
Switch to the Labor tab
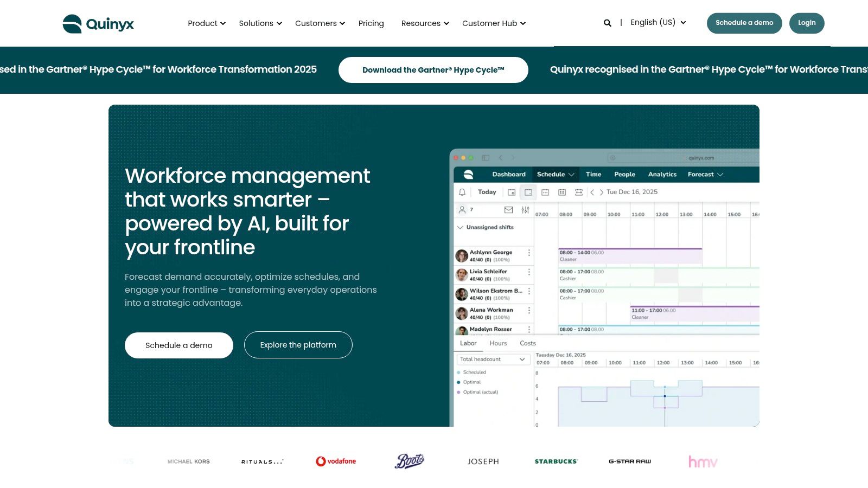pos(468,343)
